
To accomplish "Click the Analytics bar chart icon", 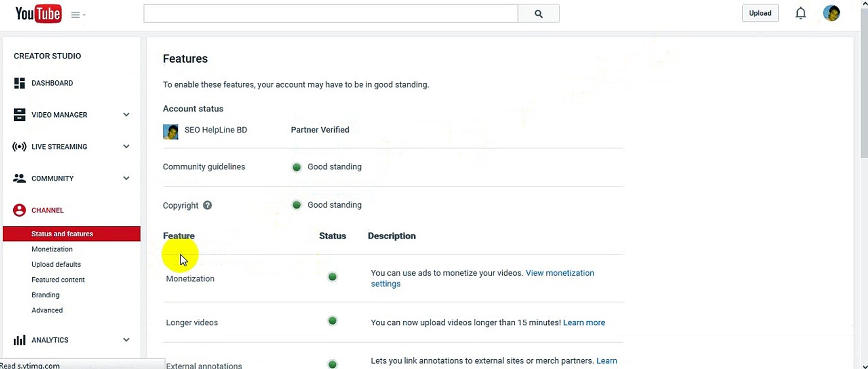I will tap(19, 340).
